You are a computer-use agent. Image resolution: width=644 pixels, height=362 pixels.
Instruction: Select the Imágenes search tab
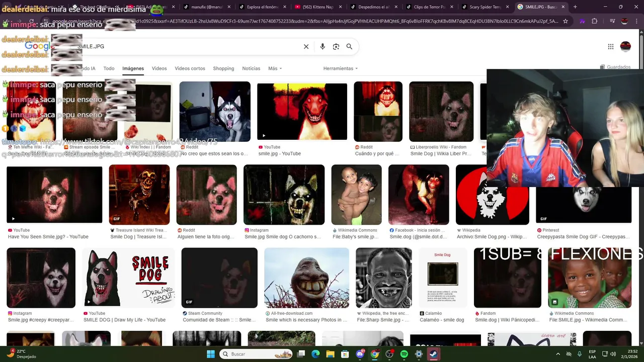(133, 68)
